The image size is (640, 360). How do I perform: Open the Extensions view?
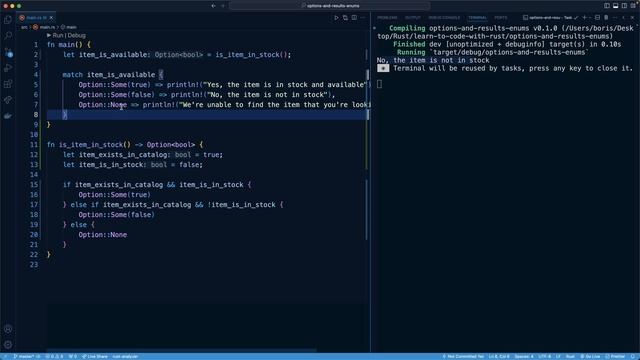8,84
